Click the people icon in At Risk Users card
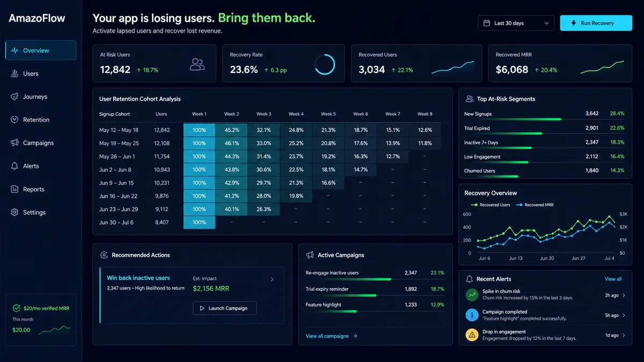 [x=197, y=64]
